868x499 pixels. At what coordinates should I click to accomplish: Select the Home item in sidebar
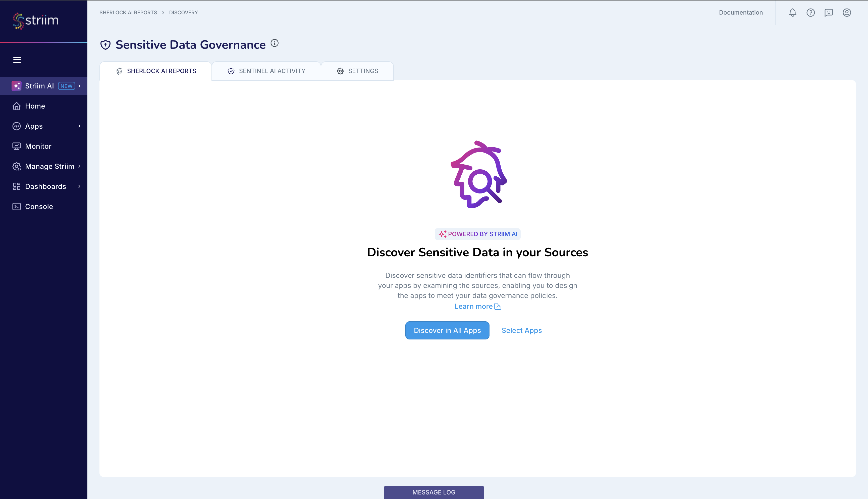(35, 106)
